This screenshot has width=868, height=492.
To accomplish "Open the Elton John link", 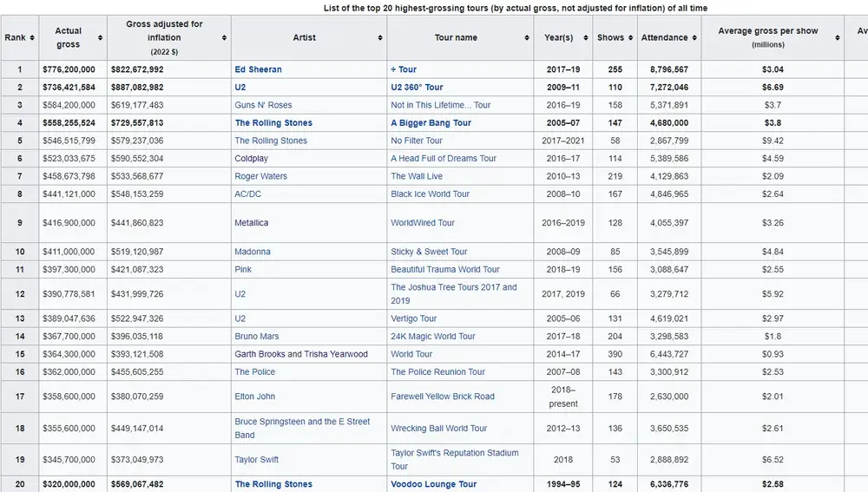I will [254, 397].
